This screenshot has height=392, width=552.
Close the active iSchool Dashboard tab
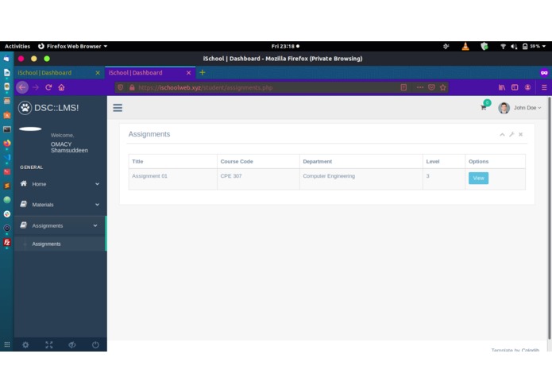[189, 73]
